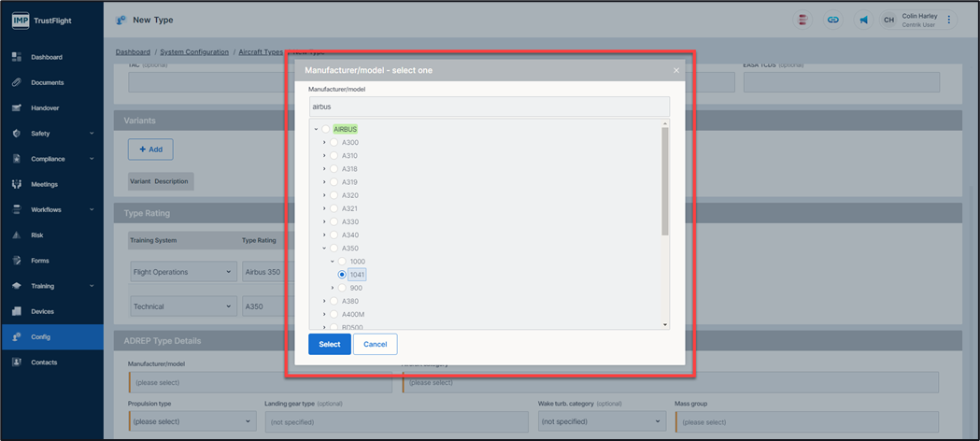Click the Workflows sidebar icon

[x=18, y=210]
